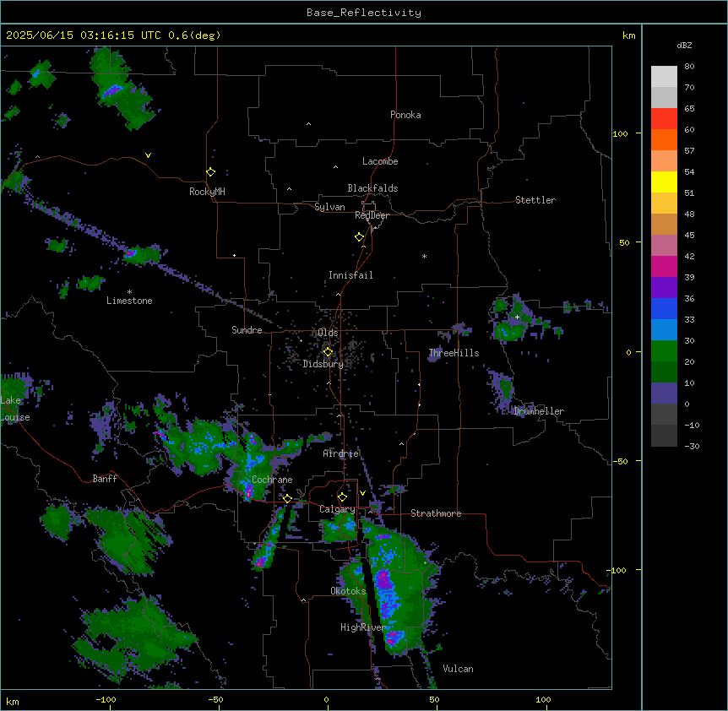The height and width of the screenshot is (711, 728).
Task: Click the yellow diamond marker below Cochrane
Action: [287, 499]
